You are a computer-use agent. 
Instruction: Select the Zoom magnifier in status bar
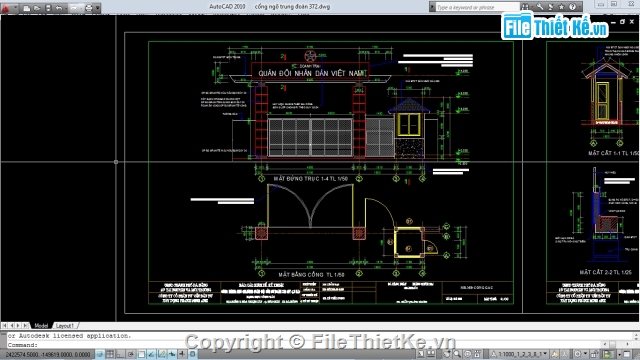pyautogui.click(x=457, y=354)
